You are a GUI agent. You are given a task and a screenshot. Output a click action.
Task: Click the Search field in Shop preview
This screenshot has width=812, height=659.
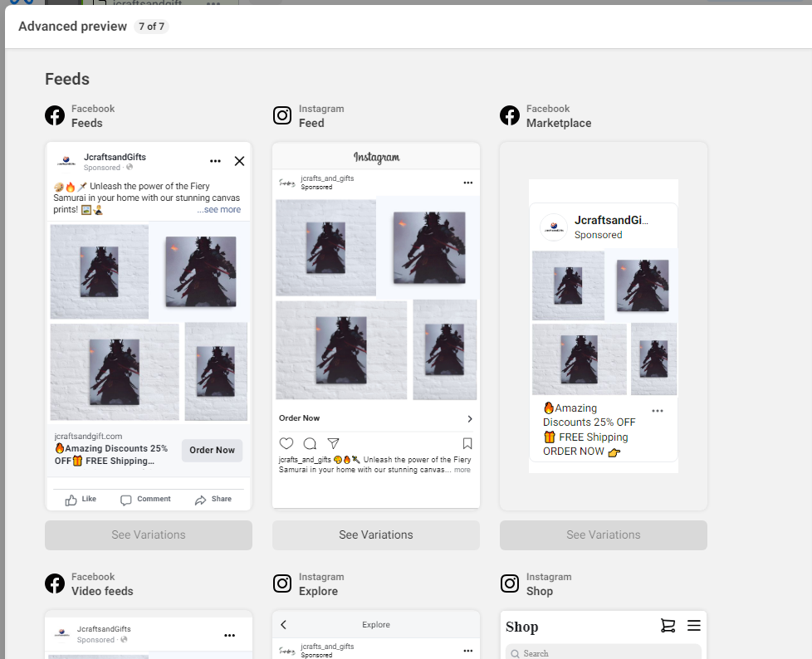[x=604, y=652]
